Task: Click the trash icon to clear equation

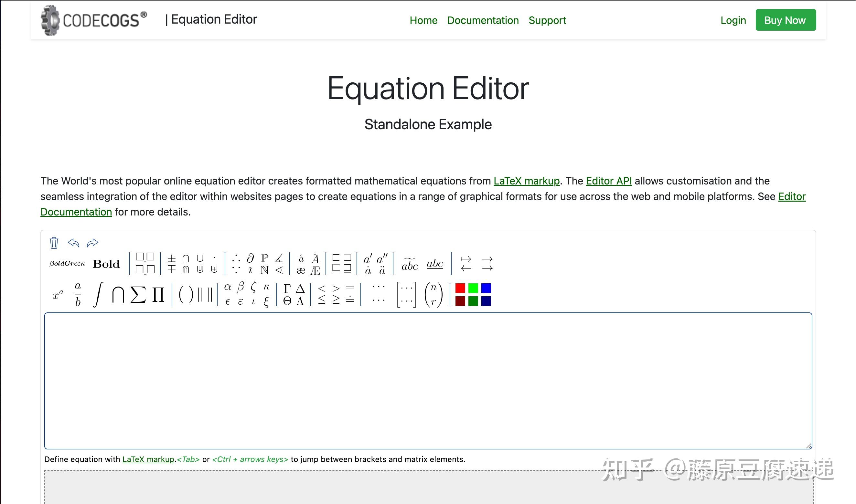Action: pyautogui.click(x=54, y=243)
